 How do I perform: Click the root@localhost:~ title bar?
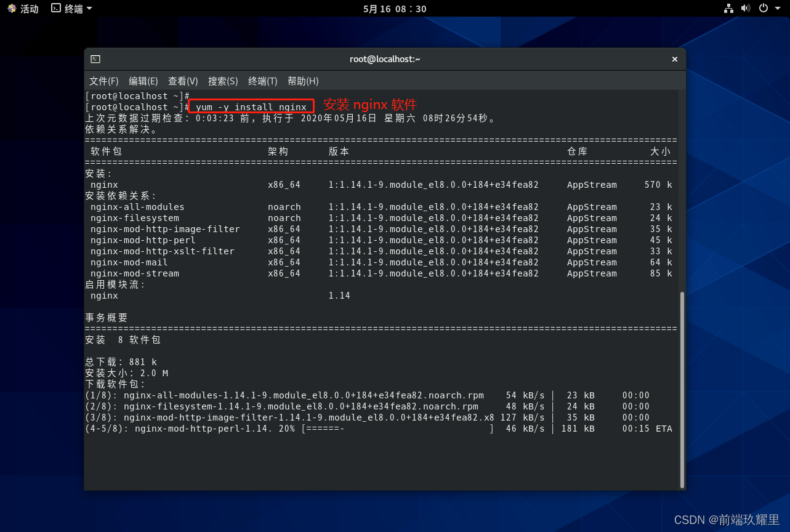coord(384,58)
